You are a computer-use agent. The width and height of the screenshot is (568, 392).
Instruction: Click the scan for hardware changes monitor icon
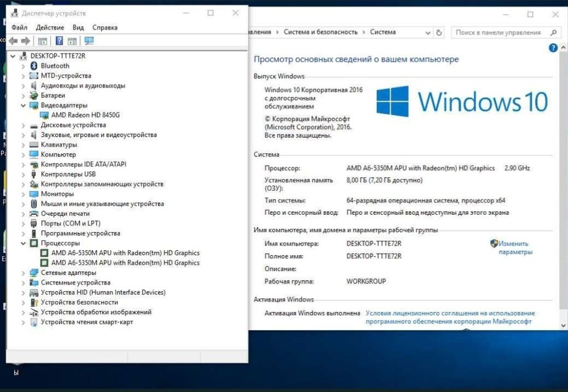89,41
